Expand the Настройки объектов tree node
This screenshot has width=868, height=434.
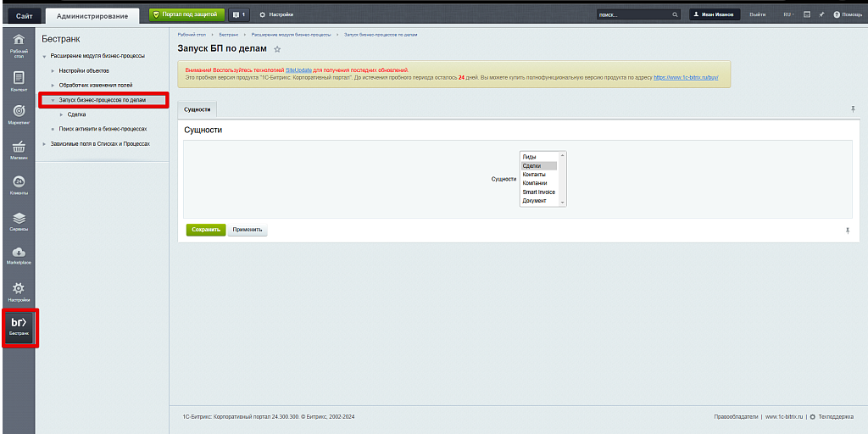(x=53, y=70)
